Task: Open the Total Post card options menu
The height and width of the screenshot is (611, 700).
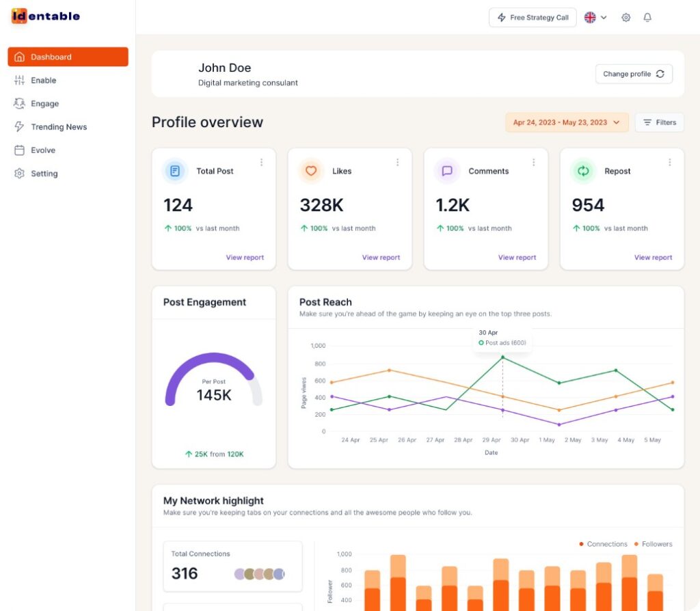Action: (262, 162)
